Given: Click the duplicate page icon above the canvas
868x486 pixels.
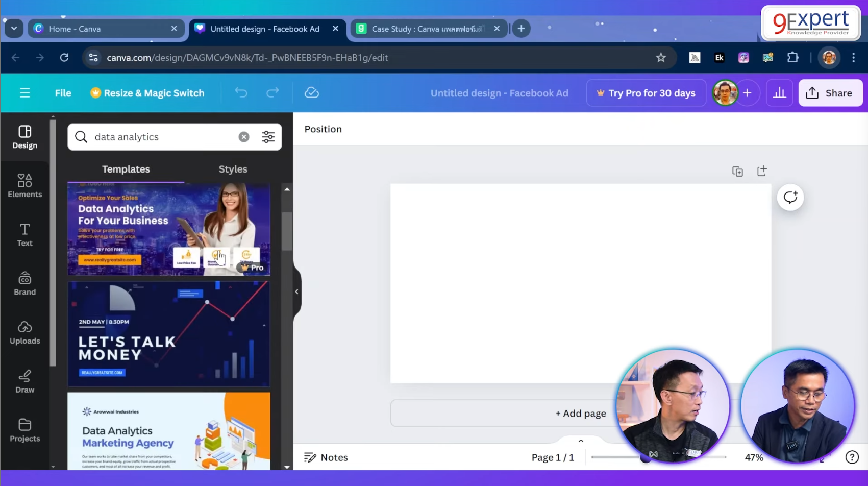Looking at the screenshot, I should pyautogui.click(x=737, y=171).
